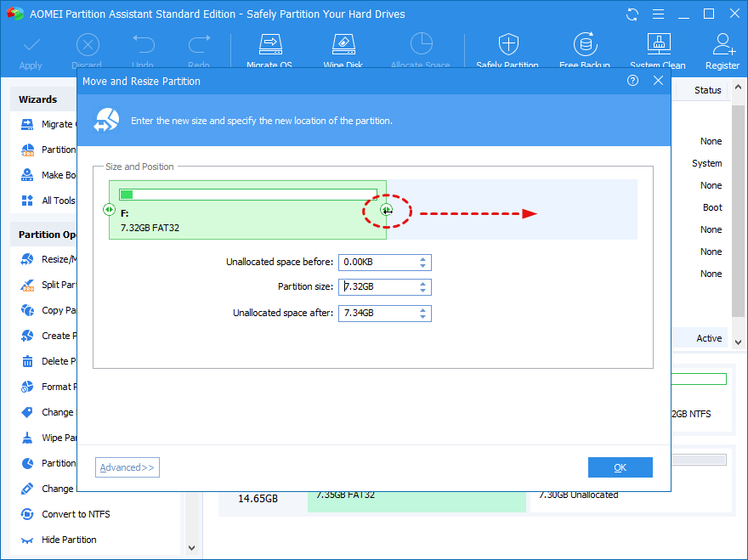The width and height of the screenshot is (748, 560).
Task: Expand the Advanced options section
Action: (x=127, y=467)
